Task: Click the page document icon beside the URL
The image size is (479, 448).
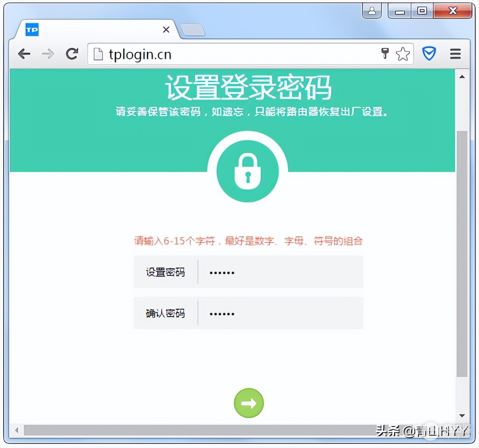Action: pyautogui.click(x=98, y=54)
